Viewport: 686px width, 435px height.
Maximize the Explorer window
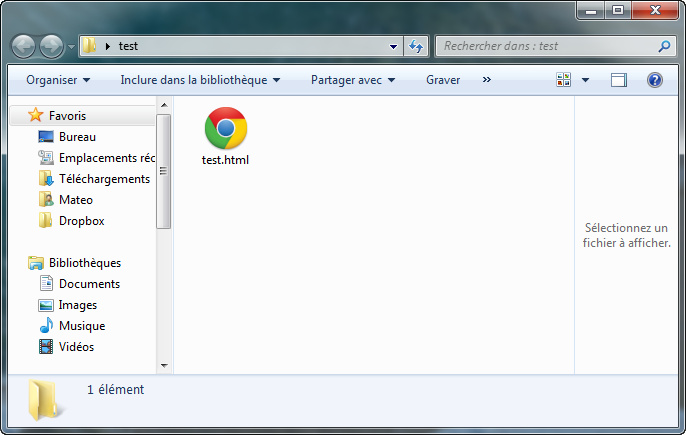coord(618,10)
